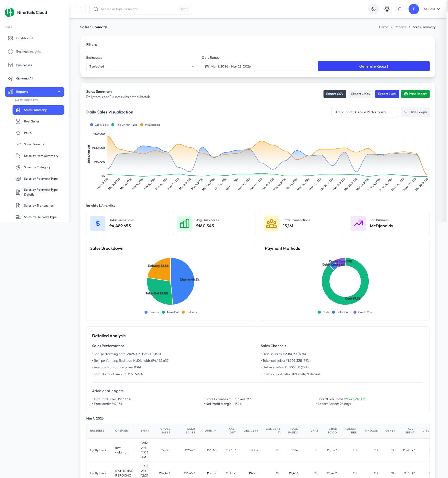Image resolution: width=448 pixels, height=478 pixels.
Task: Select the Print Report printer icon
Action: coord(406,94)
